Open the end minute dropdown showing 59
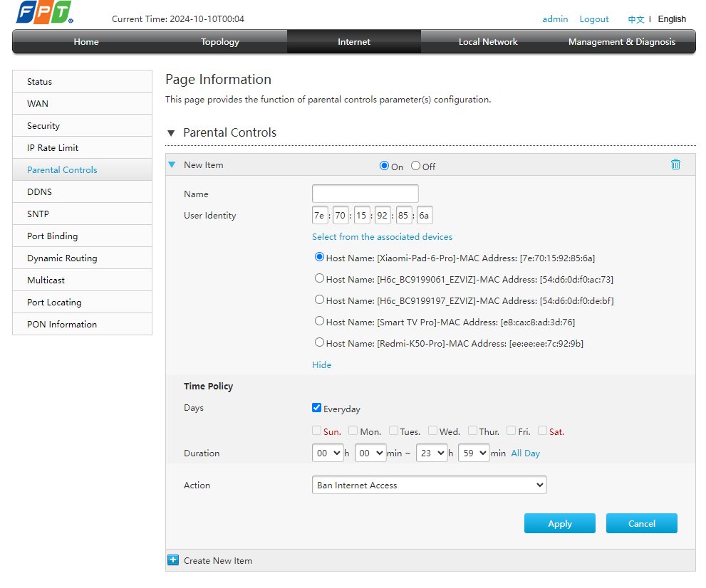The image size is (706, 588). 474,453
